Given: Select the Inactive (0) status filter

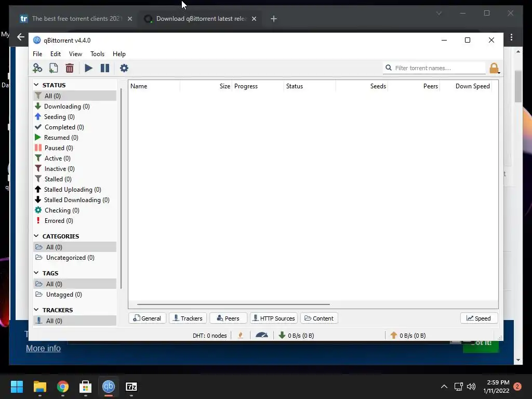Looking at the screenshot, I should coord(75,169).
